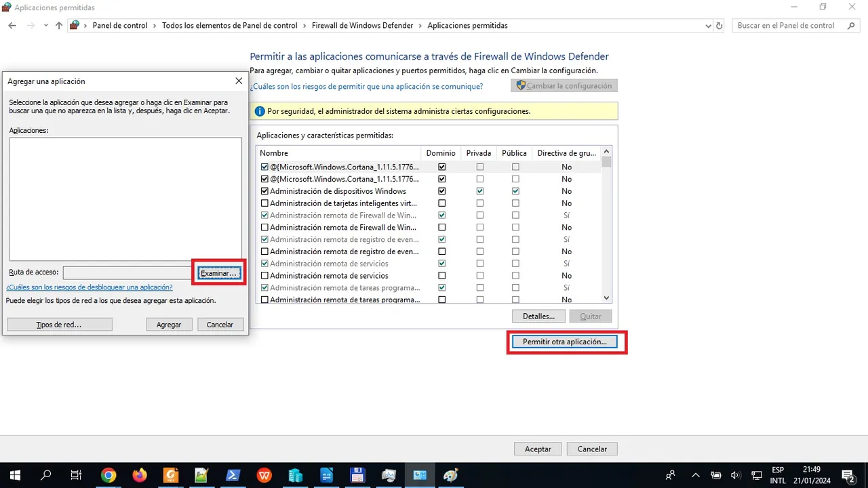Toggle Dominio for Administración de dispositivos Windows
This screenshot has height=488, width=868.
pyautogui.click(x=442, y=191)
